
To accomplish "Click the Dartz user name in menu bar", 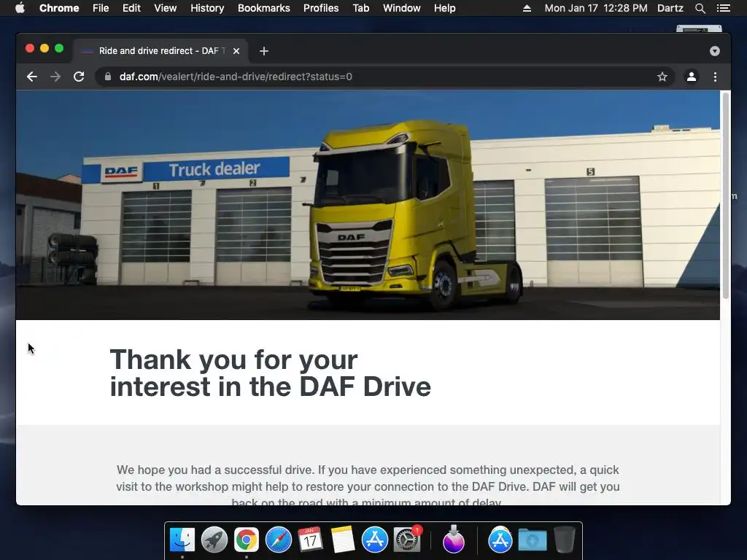I will coord(670,8).
